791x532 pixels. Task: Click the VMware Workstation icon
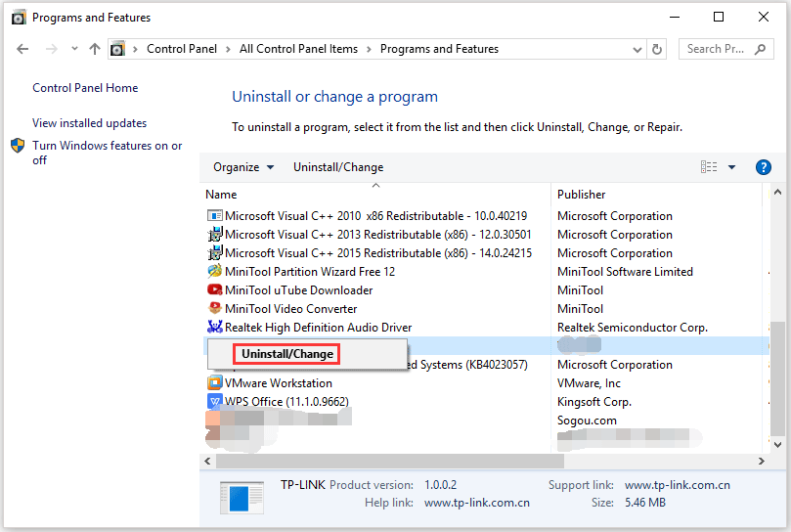(215, 382)
